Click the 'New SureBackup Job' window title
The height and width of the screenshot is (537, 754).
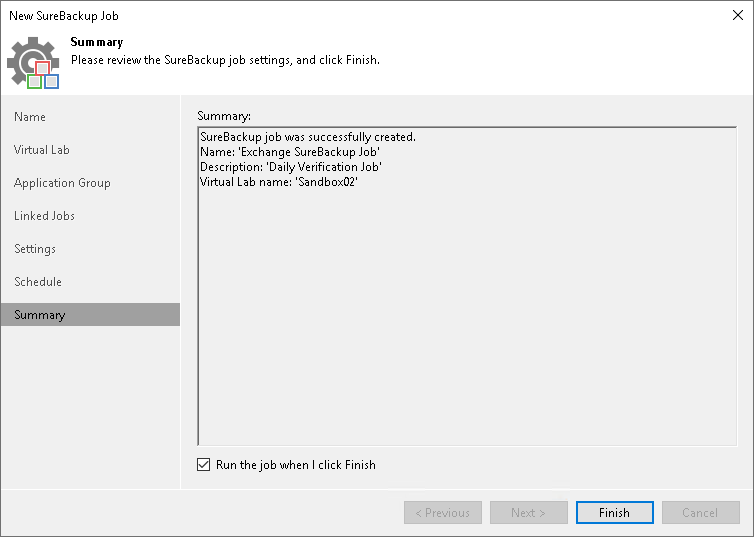point(64,16)
